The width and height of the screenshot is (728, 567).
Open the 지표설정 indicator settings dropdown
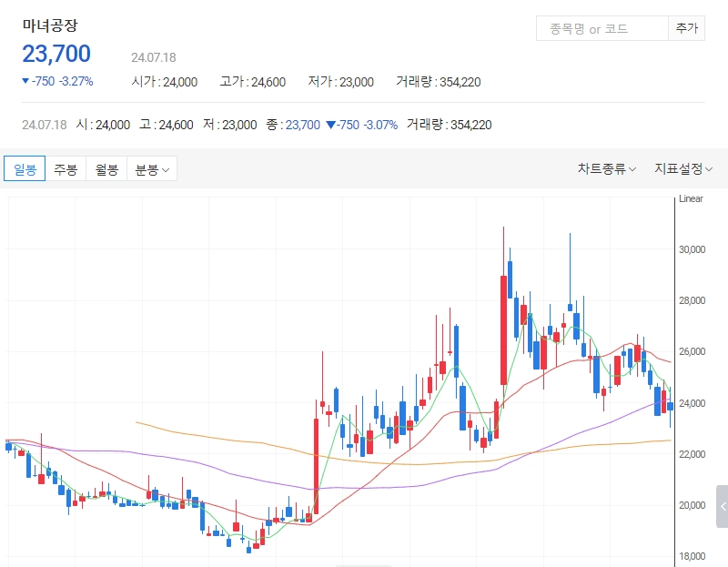(x=683, y=168)
